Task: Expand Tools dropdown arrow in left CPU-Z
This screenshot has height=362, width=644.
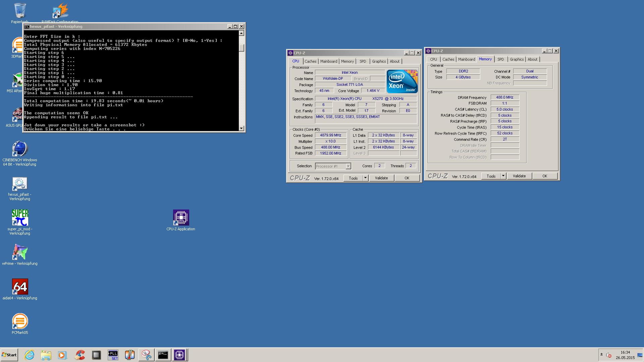Action: 366,178
